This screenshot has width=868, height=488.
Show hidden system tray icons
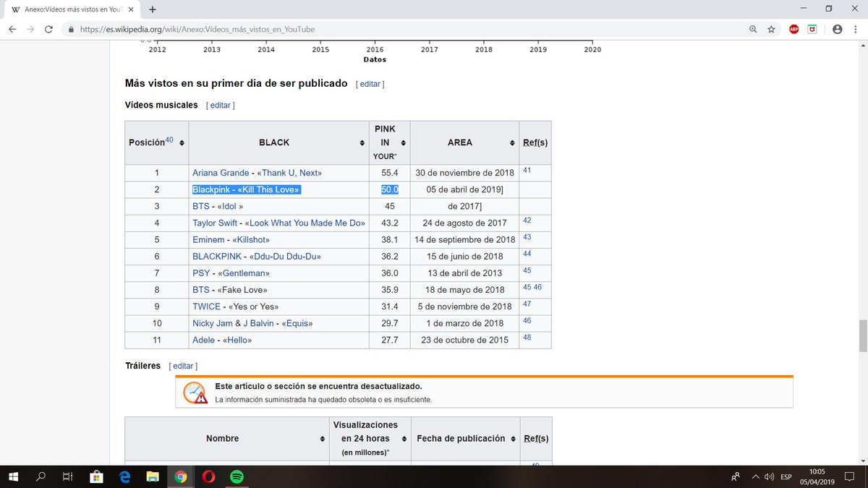coord(756,476)
